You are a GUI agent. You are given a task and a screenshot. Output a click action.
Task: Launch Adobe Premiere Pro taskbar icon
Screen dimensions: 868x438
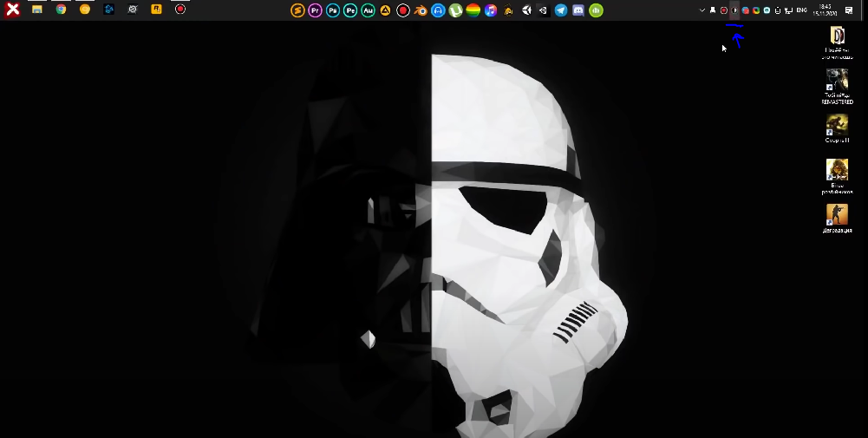pyautogui.click(x=315, y=10)
